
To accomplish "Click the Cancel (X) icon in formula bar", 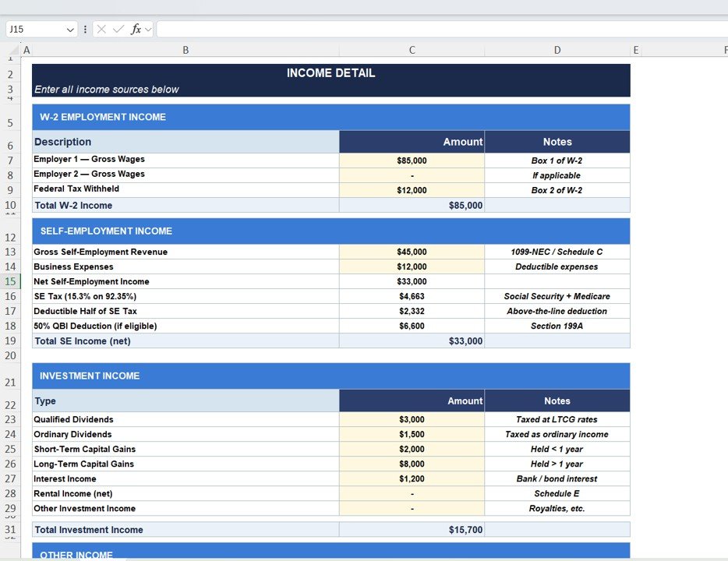I will [100, 29].
